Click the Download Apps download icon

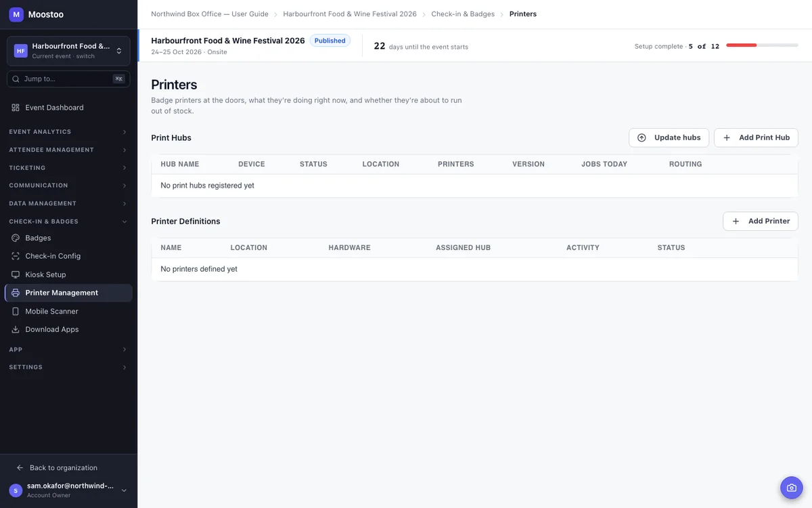point(16,329)
